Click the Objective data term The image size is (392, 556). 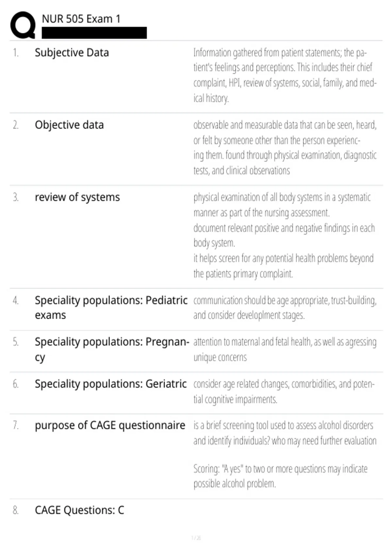pos(69,125)
